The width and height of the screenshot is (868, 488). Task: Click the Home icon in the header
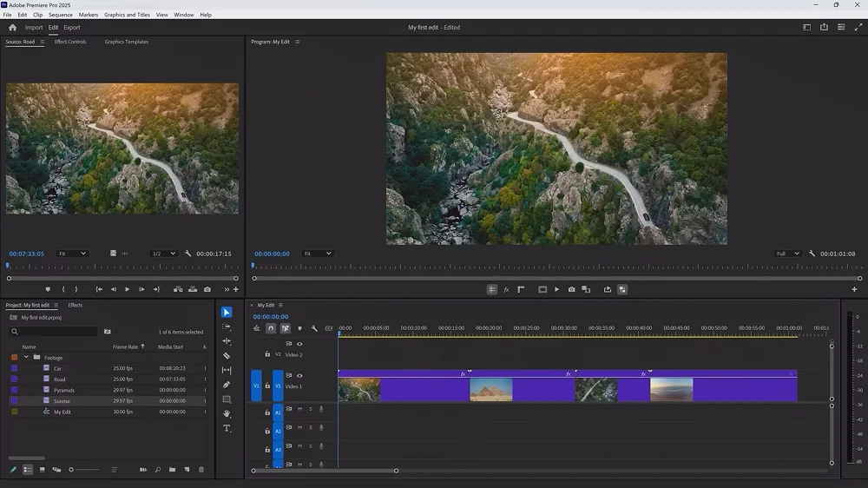pos(12,28)
